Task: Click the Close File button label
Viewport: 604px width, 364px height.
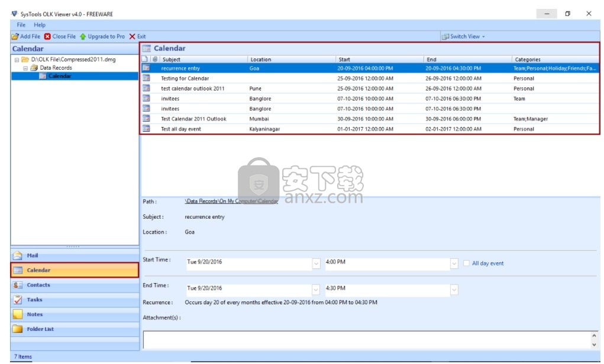Action: 64,37
